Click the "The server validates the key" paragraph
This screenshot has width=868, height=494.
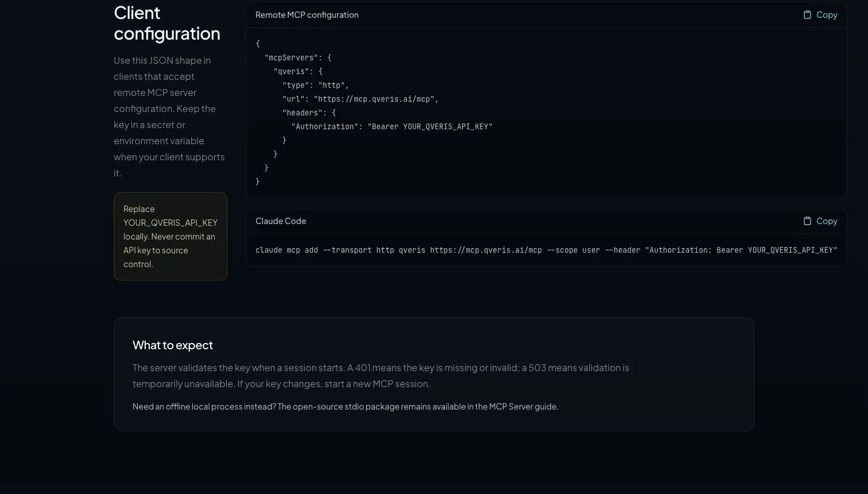(x=381, y=376)
